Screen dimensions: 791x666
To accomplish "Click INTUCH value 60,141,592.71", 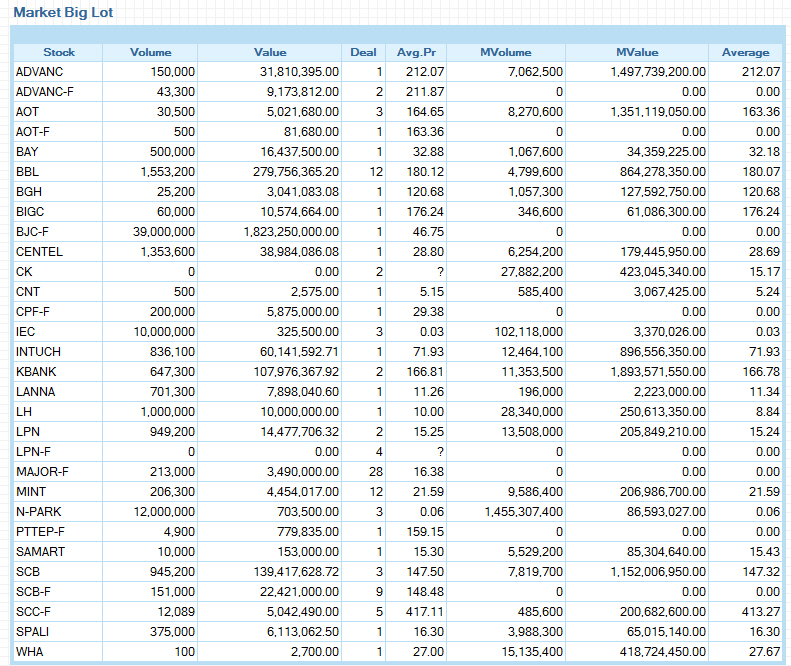I will coord(300,352).
